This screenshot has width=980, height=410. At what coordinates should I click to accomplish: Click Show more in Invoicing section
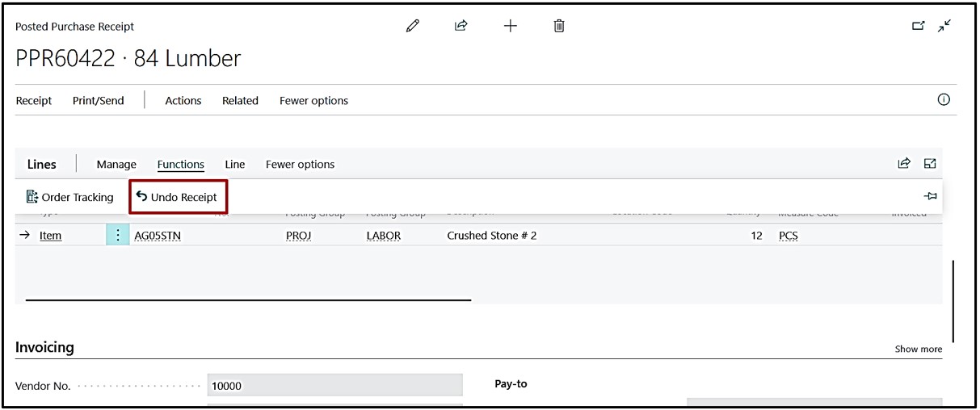click(918, 349)
